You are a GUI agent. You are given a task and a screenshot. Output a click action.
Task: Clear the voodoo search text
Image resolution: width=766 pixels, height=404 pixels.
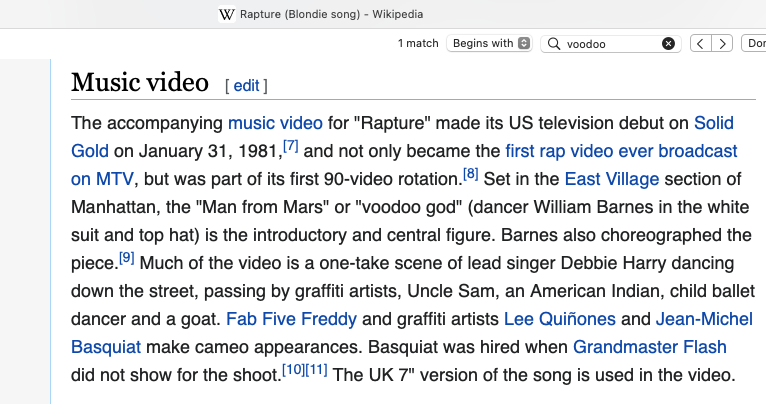pyautogui.click(x=669, y=44)
